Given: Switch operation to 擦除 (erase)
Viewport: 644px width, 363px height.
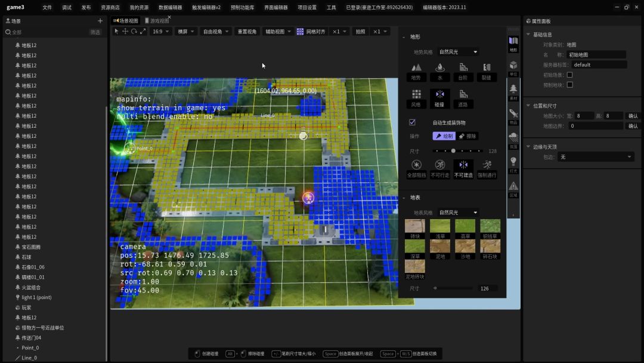Looking at the screenshot, I should [468, 136].
